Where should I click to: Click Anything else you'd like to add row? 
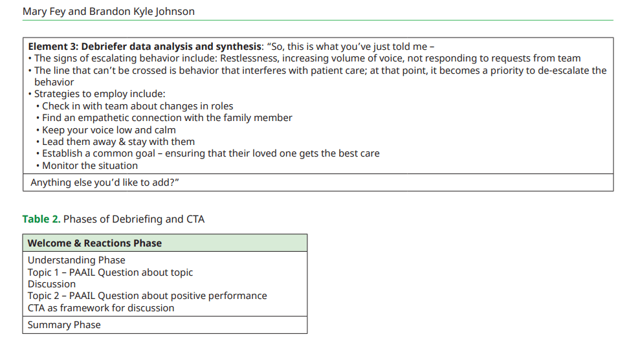click(105, 183)
